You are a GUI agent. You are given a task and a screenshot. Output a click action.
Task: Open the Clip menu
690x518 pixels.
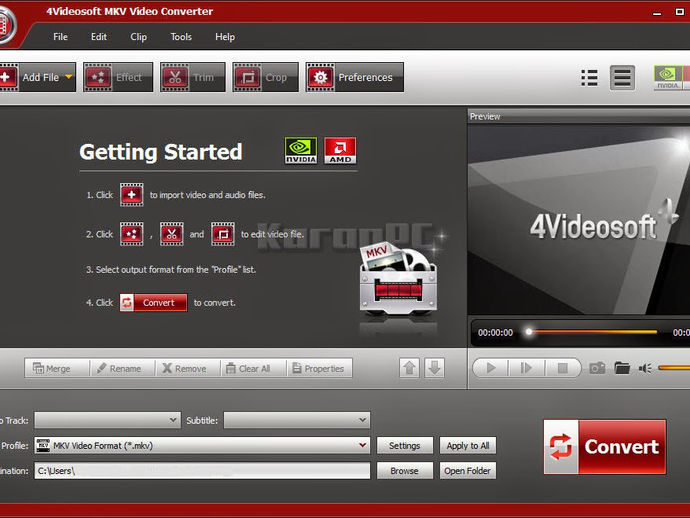[138, 37]
